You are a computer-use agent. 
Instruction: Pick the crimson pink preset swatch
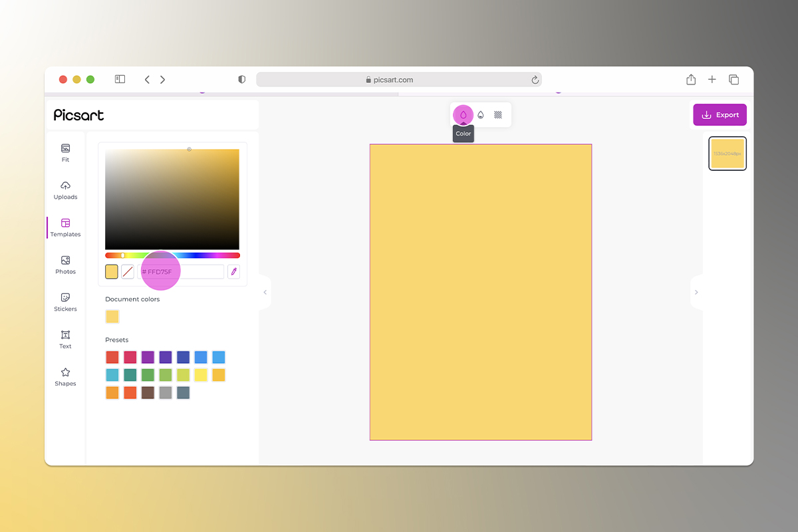click(x=130, y=357)
